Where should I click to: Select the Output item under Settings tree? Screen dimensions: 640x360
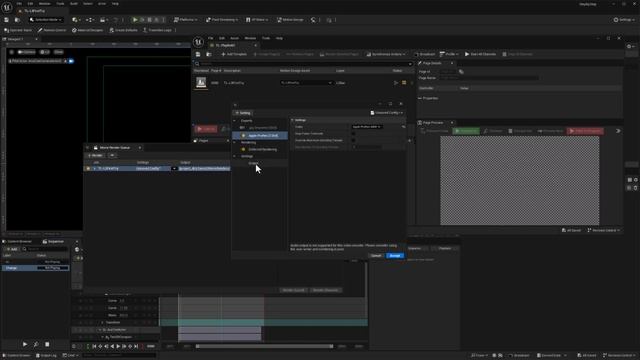pos(253,163)
